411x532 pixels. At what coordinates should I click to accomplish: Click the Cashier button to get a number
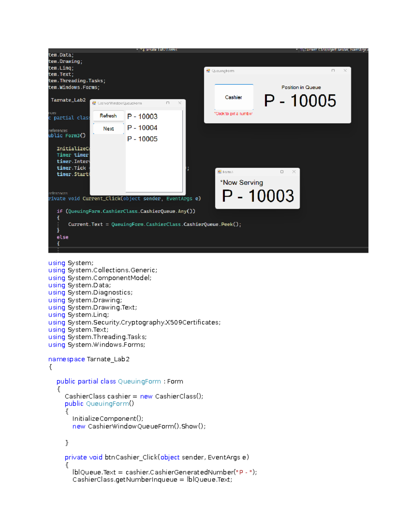point(234,97)
